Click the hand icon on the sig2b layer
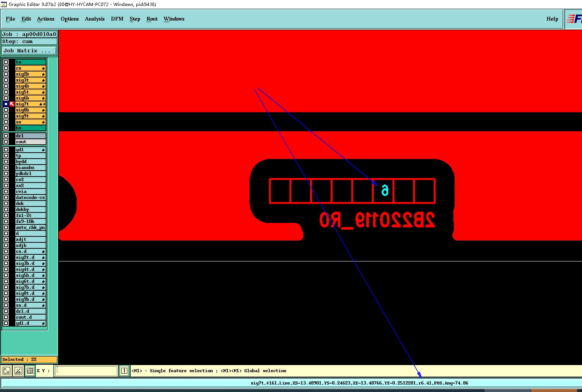This screenshot has width=582, height=392. point(43,74)
